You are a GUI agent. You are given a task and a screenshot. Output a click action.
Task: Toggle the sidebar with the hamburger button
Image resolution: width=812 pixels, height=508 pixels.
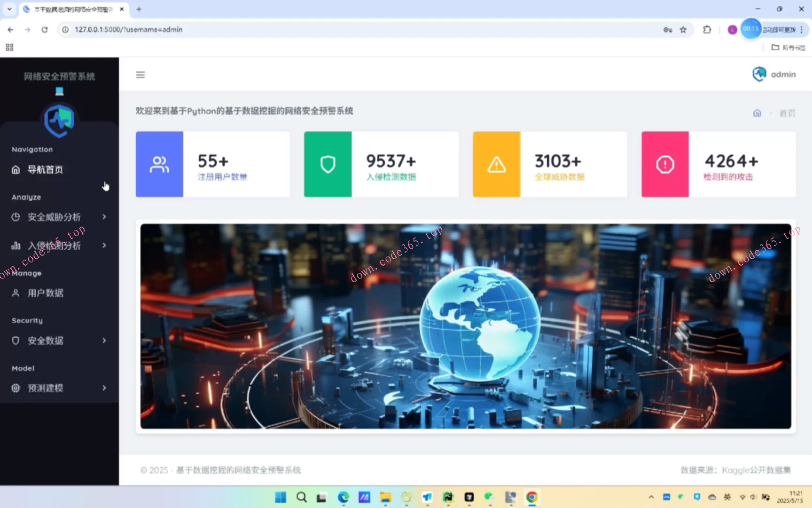(x=140, y=74)
